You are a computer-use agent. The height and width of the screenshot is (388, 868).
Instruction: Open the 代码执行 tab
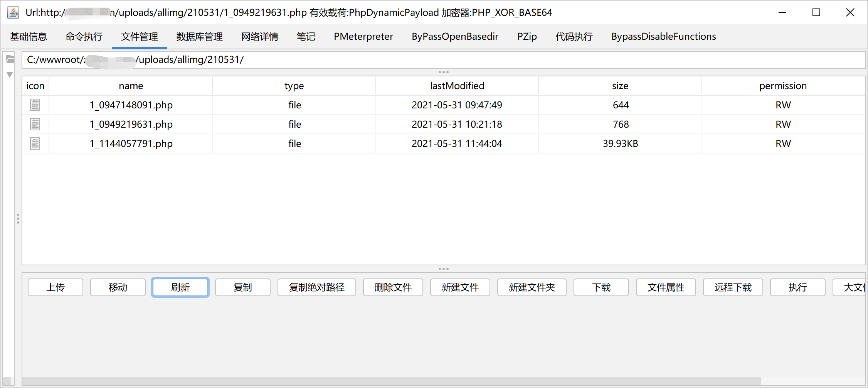574,37
